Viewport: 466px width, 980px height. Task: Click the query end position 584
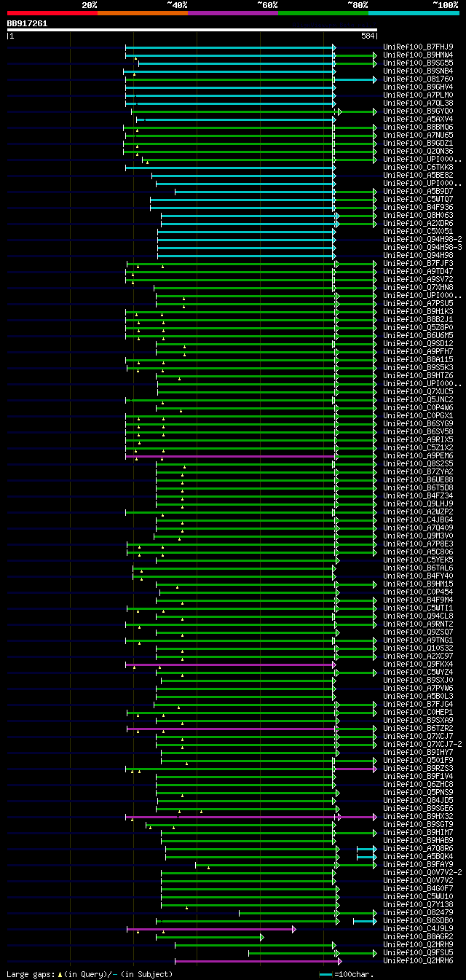coord(368,36)
